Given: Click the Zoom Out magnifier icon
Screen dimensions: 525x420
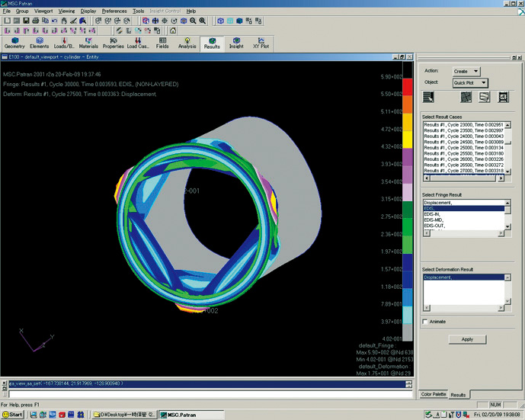Looking at the screenshot, I should (193, 21).
